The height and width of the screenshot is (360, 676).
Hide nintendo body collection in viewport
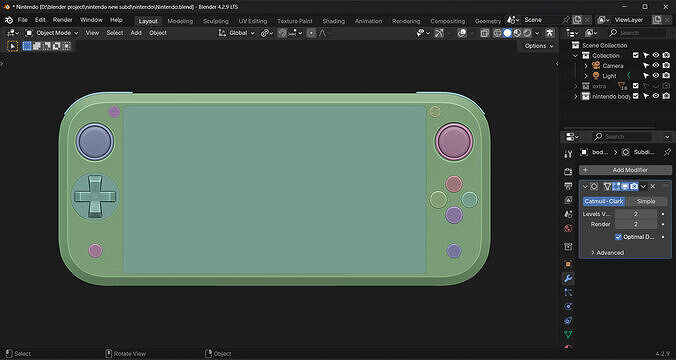tap(656, 96)
